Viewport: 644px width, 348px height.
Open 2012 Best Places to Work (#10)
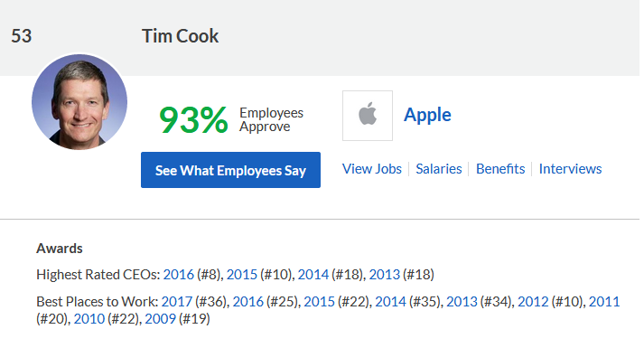533,302
